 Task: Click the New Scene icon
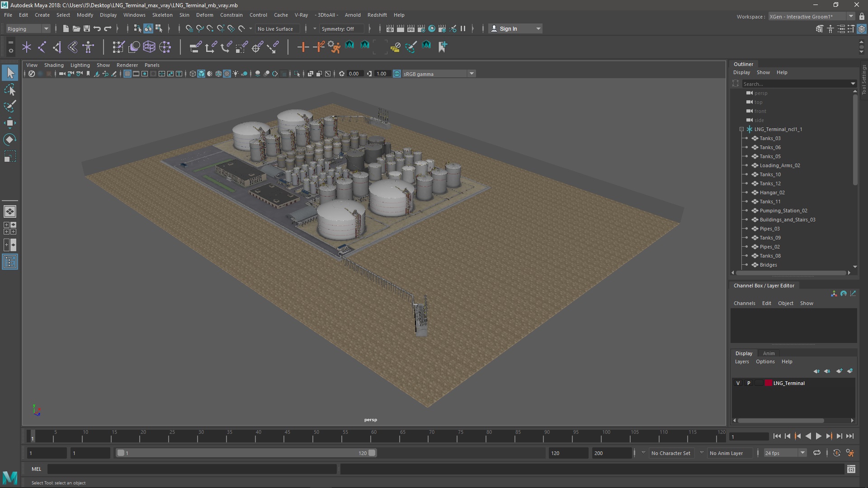[66, 28]
